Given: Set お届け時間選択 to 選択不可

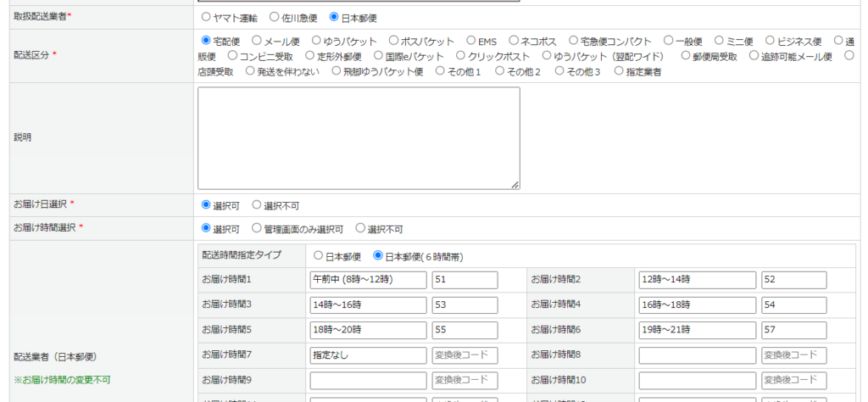Looking at the screenshot, I should click(360, 229).
